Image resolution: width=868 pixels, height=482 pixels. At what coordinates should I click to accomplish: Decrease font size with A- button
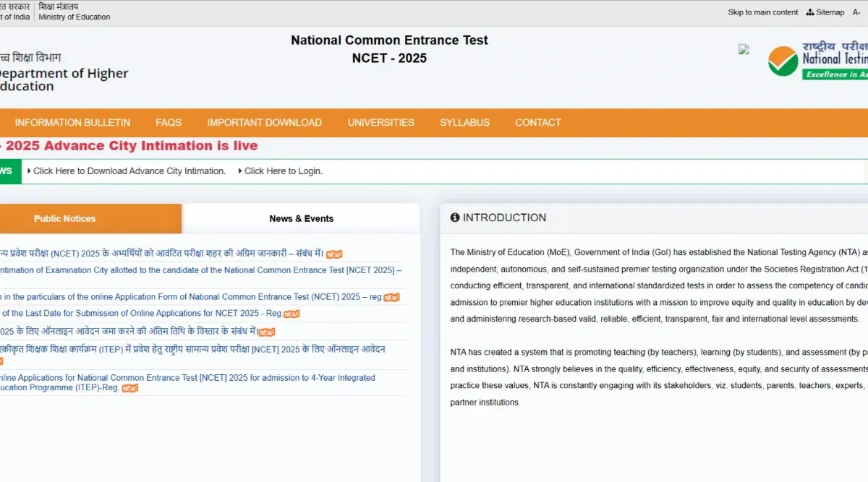coord(856,12)
